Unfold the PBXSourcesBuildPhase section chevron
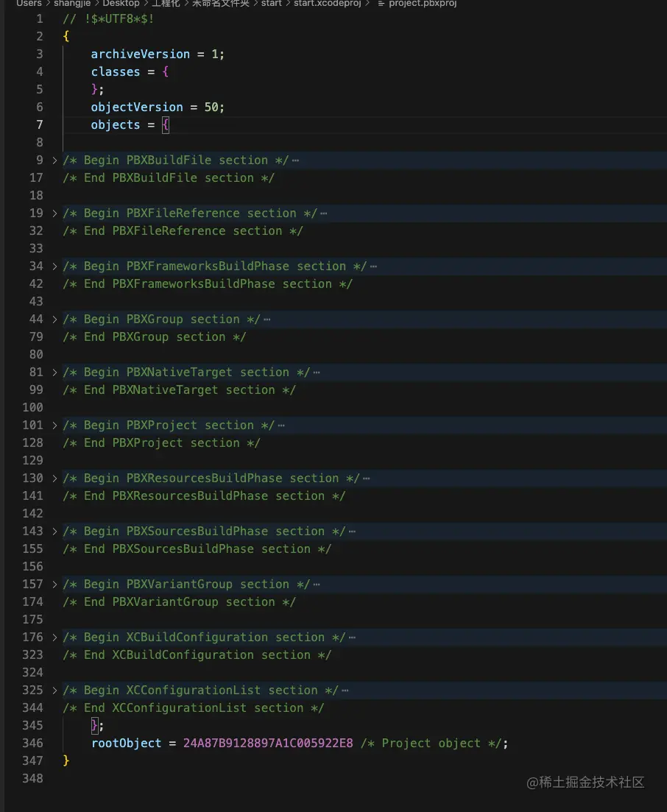Viewport: 667px width, 812px height. pyautogui.click(x=54, y=532)
